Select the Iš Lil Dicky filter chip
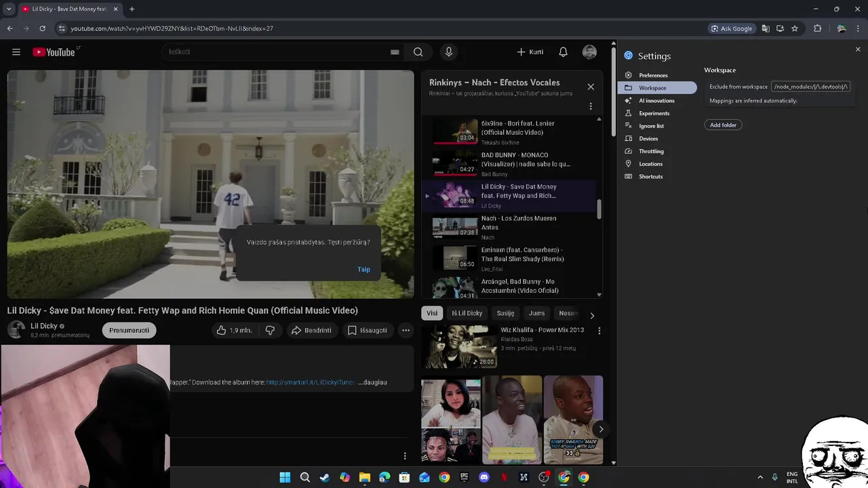The width and height of the screenshot is (868, 488). pyautogui.click(x=467, y=313)
